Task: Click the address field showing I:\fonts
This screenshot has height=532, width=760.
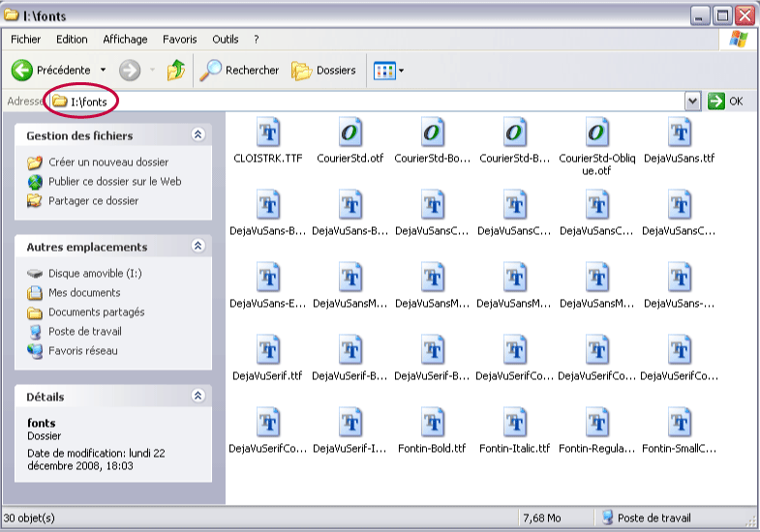Action: 367,102
